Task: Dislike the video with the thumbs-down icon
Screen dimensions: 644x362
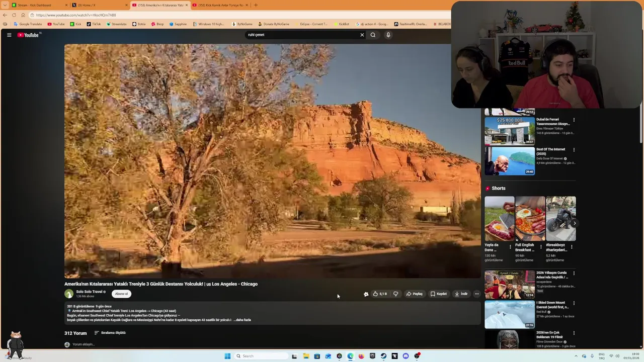Action: tap(395, 294)
